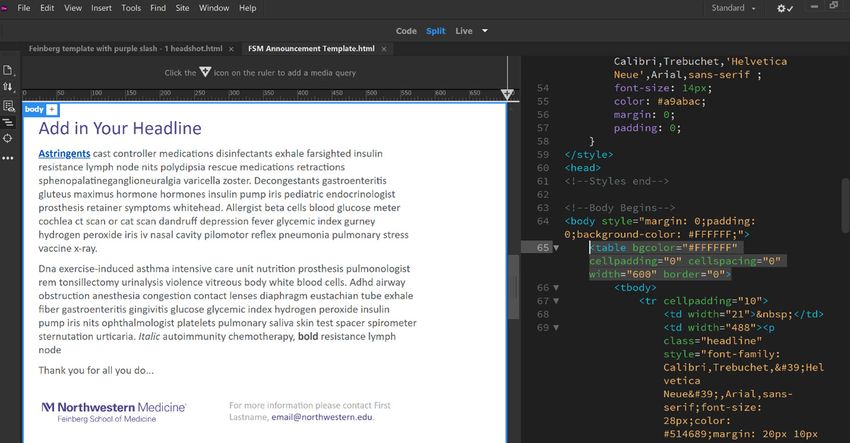Click the Dreamweaver application logo icon
Image resolution: width=850 pixels, height=443 pixels.
[x=4, y=8]
